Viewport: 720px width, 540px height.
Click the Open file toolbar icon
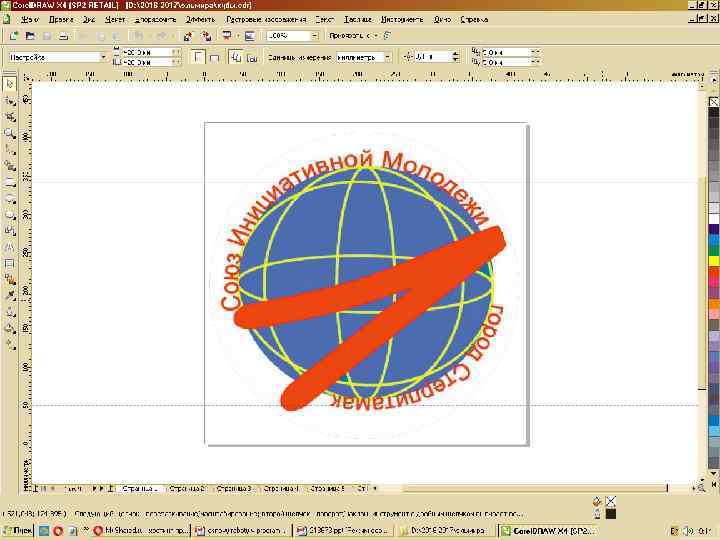pyautogui.click(x=30, y=36)
